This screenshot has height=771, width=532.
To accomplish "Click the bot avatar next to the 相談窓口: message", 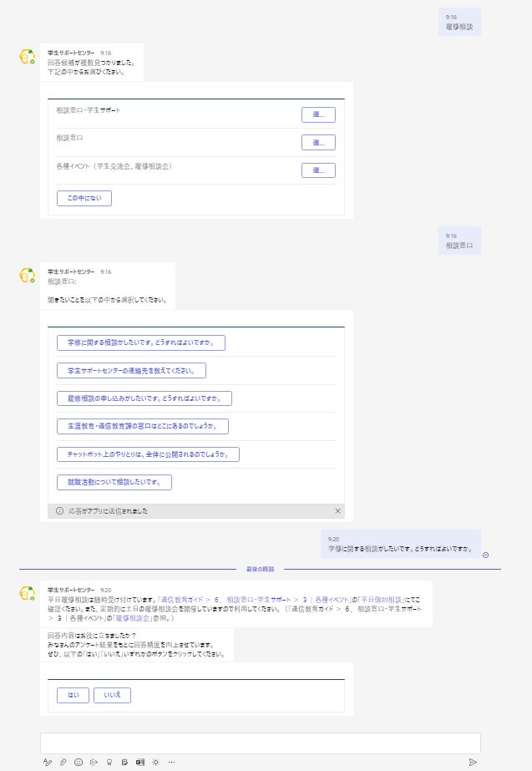I will (x=27, y=276).
